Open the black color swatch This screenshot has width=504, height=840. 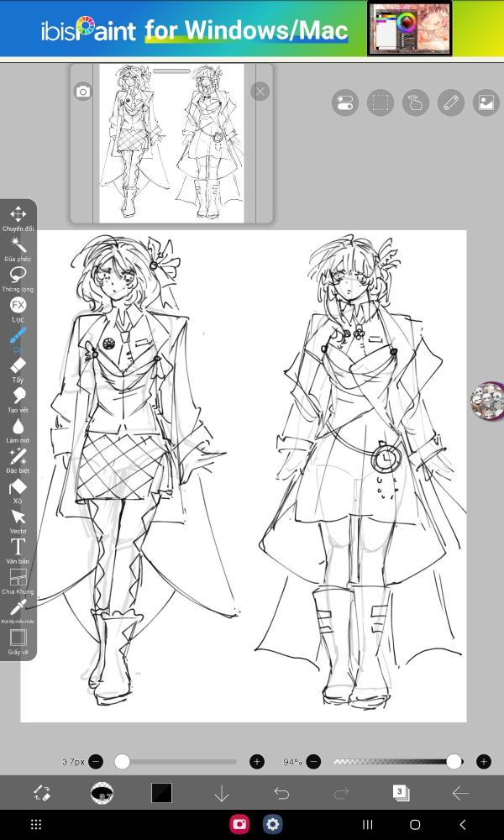click(161, 793)
